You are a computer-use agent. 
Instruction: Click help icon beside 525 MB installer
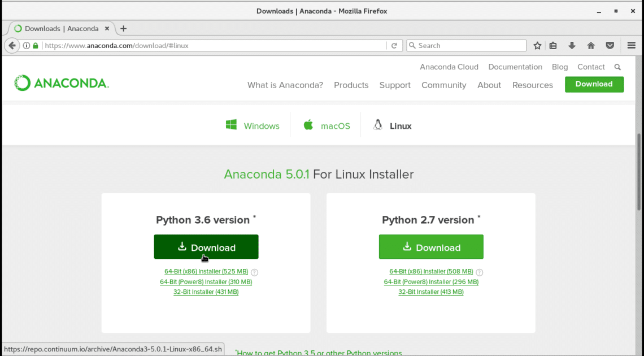click(x=255, y=272)
